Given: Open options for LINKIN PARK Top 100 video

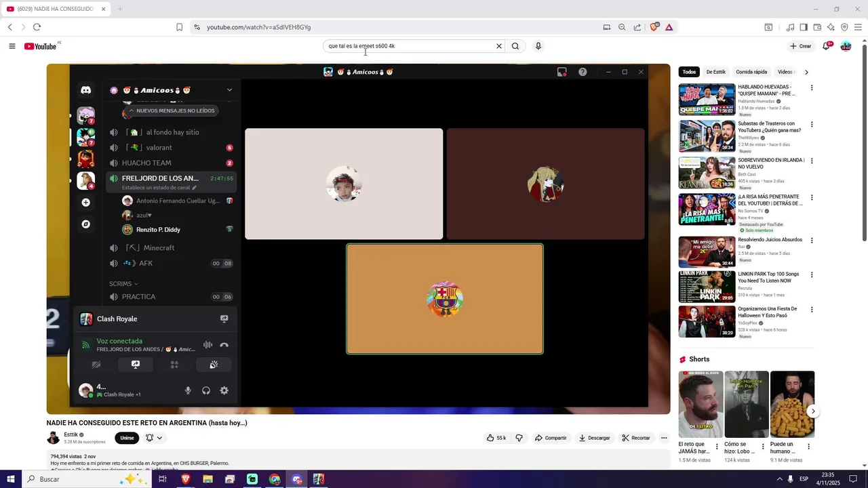Looking at the screenshot, I should [x=812, y=274].
